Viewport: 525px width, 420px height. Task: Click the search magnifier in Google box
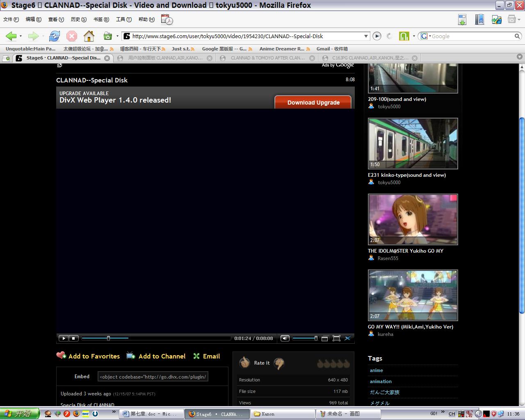click(x=517, y=36)
